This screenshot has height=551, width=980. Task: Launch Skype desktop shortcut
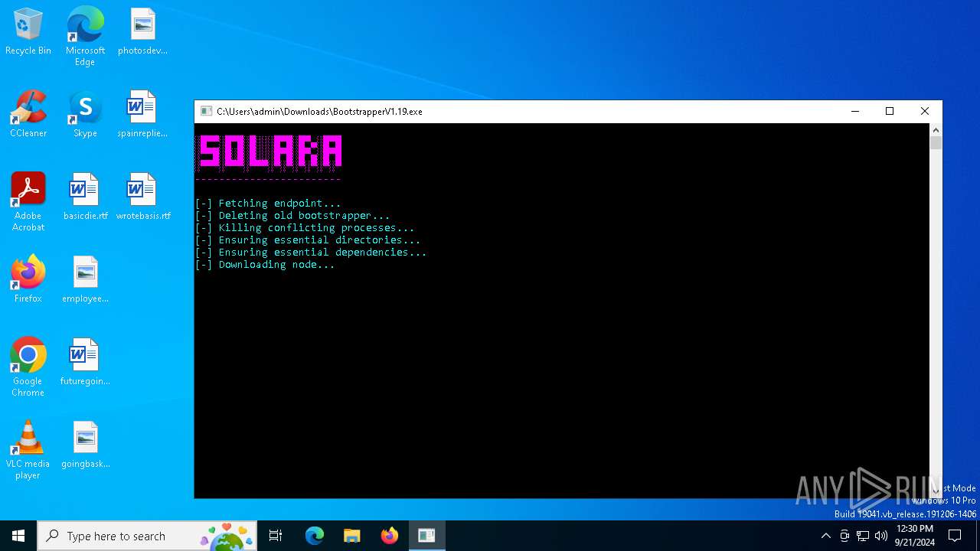[85, 115]
